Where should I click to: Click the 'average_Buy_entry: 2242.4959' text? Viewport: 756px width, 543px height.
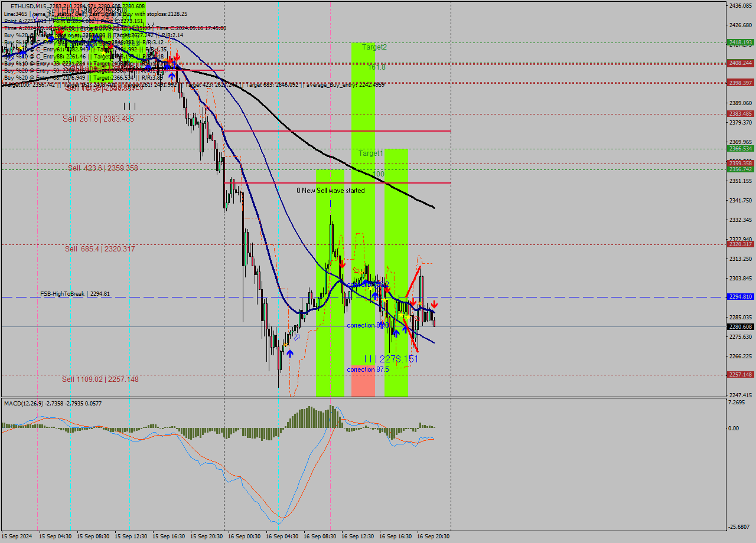(x=346, y=85)
